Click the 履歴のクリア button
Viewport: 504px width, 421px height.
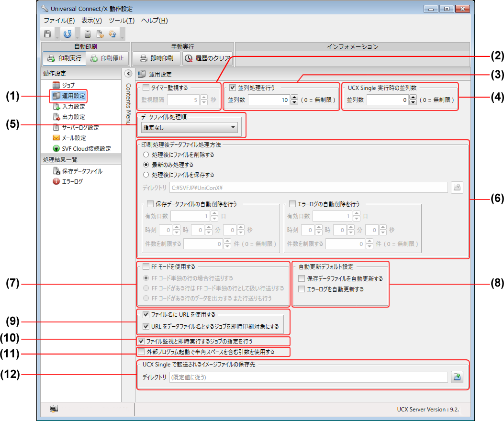click(207, 58)
